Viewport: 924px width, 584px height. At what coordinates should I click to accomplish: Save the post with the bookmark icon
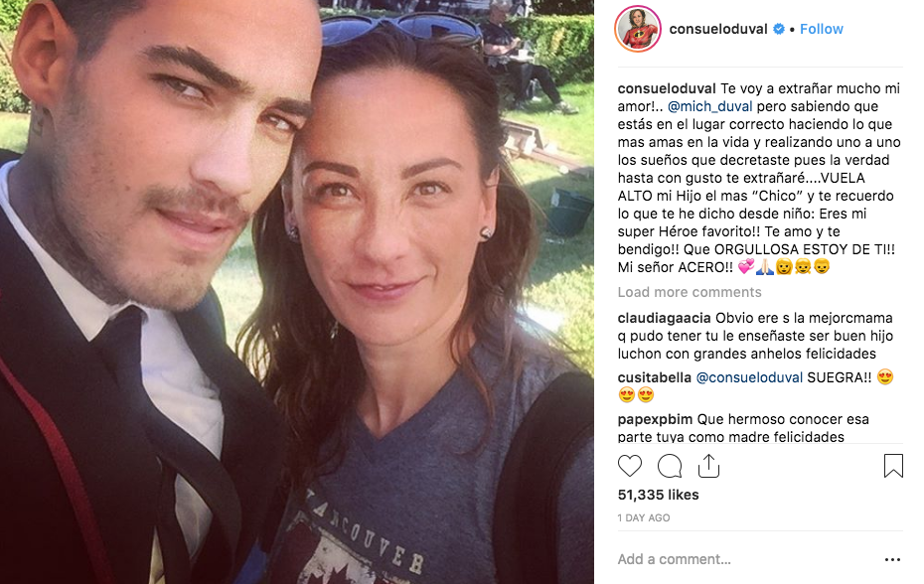pos(893,466)
